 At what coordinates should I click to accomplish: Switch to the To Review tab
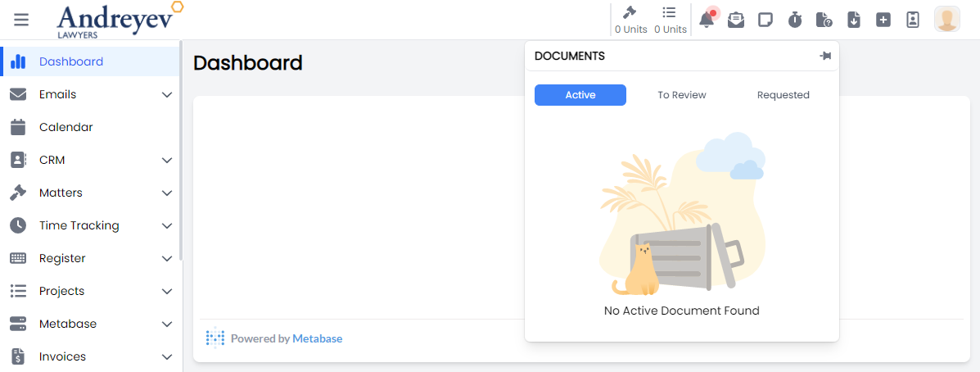(681, 95)
